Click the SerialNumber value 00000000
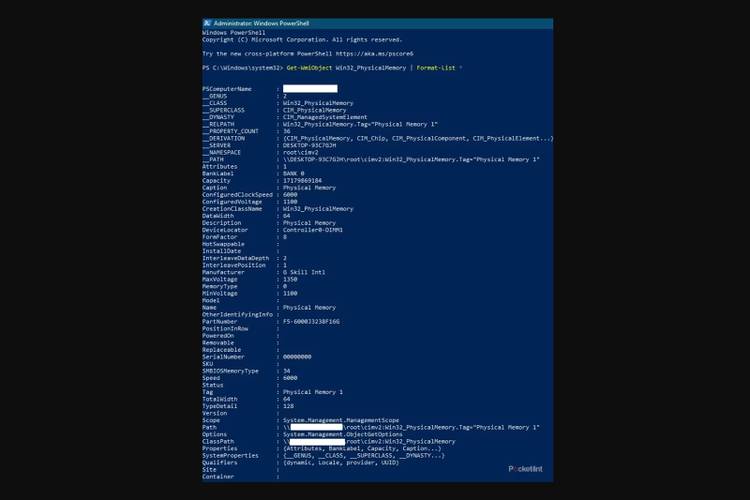 tap(298, 357)
